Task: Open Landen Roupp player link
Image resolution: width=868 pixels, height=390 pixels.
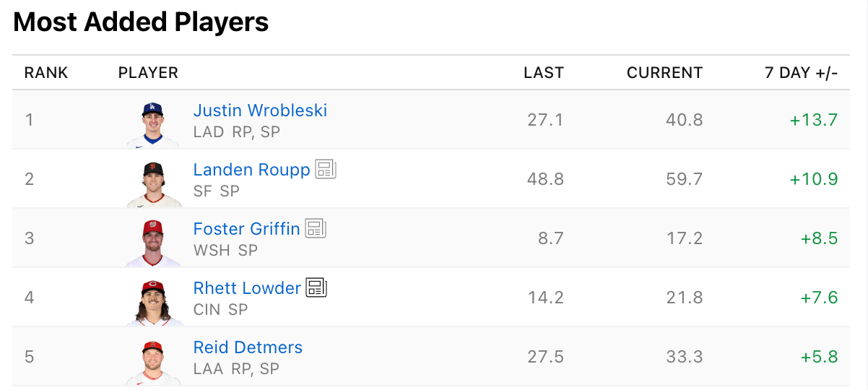Action: pos(251,170)
